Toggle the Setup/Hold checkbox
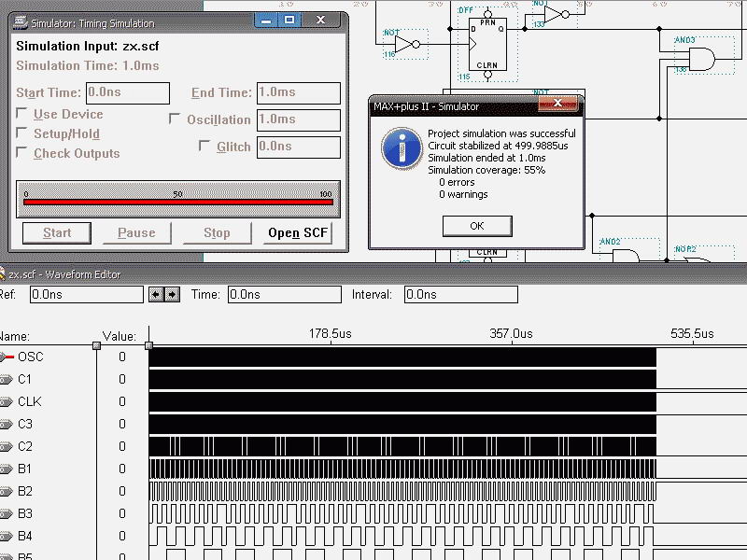 22,133
